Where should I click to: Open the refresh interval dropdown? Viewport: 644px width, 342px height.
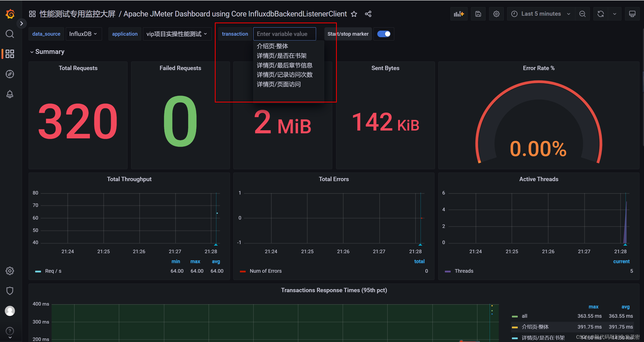614,14
